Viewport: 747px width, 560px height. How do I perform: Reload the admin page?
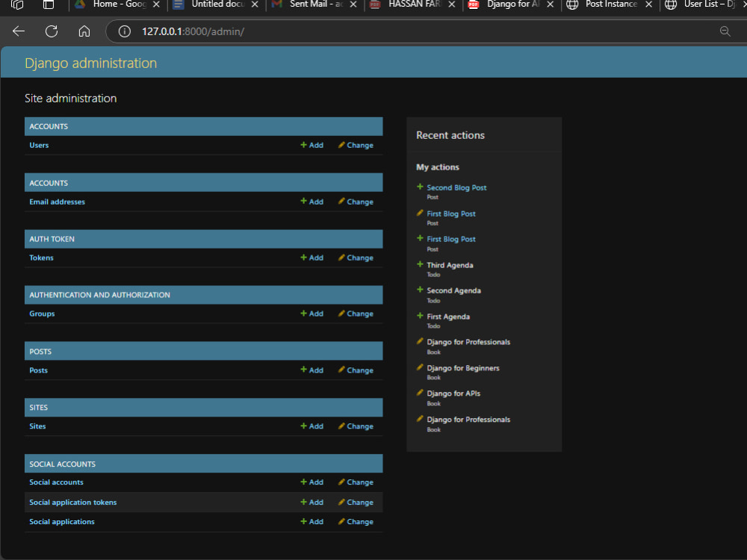52,31
